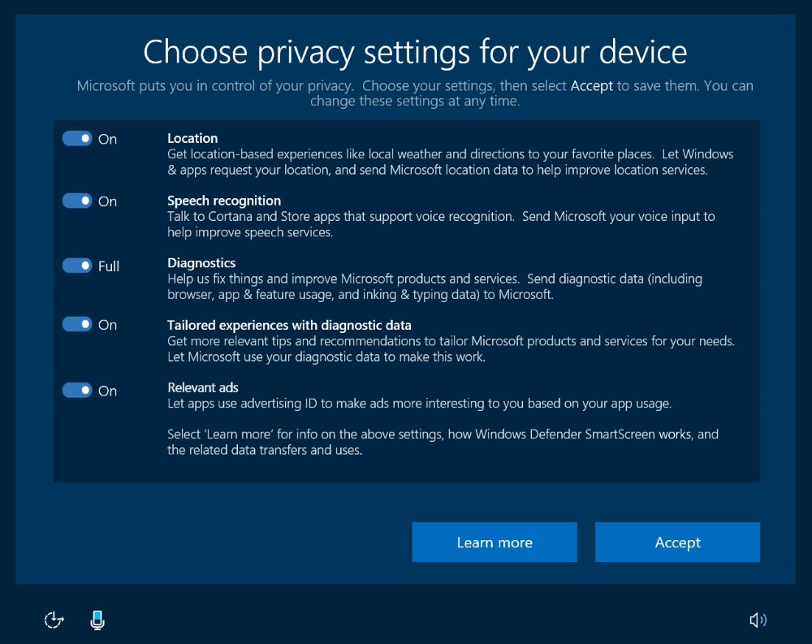Image resolution: width=812 pixels, height=644 pixels.
Task: Click the speaker volume icon
Action: [x=758, y=620]
